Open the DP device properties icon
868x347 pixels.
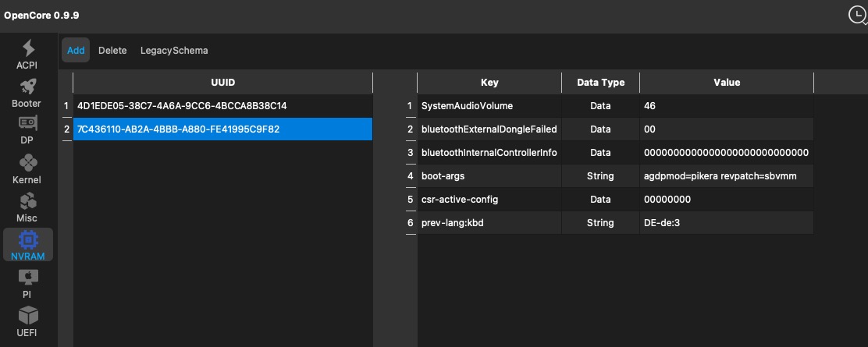27,123
